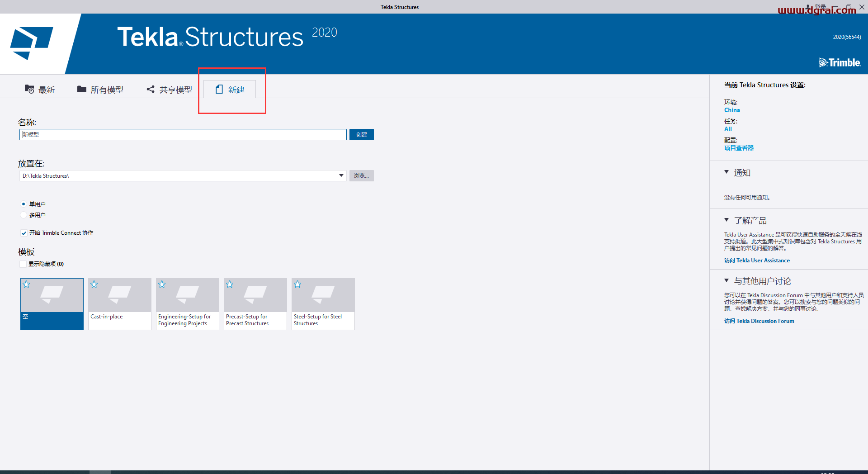This screenshot has width=868, height=474.
Task: Open 访问 Tekla User Assistance link
Action: (x=757, y=261)
